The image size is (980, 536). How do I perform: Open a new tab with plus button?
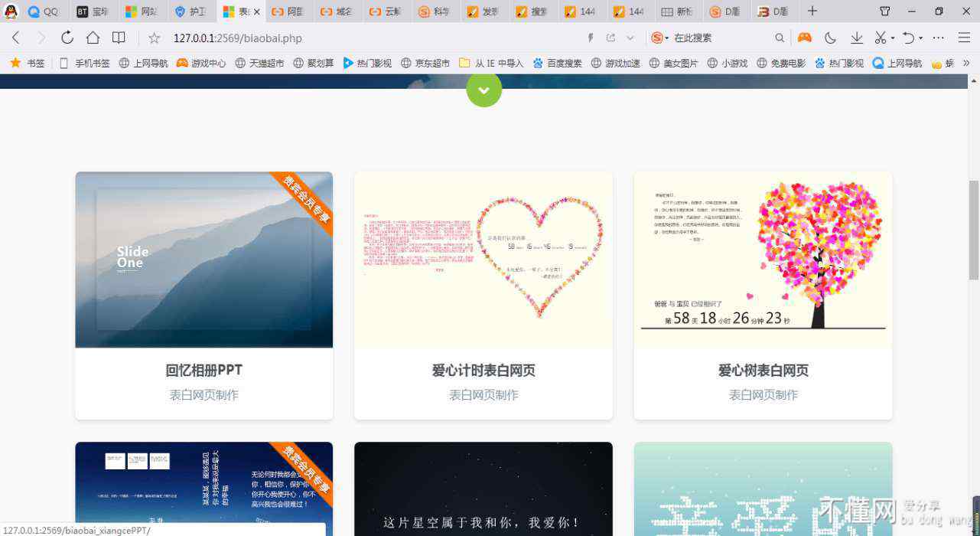[812, 11]
